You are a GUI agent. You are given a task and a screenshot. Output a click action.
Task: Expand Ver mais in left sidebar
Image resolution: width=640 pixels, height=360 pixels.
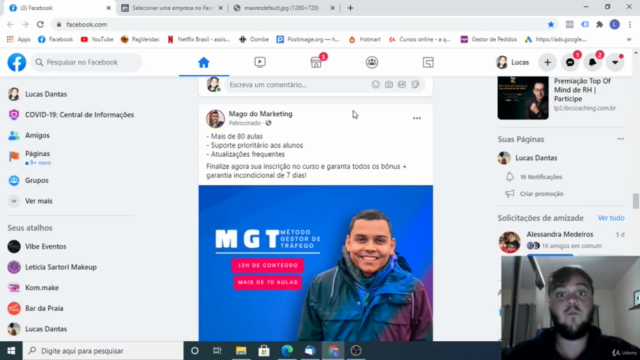39,201
